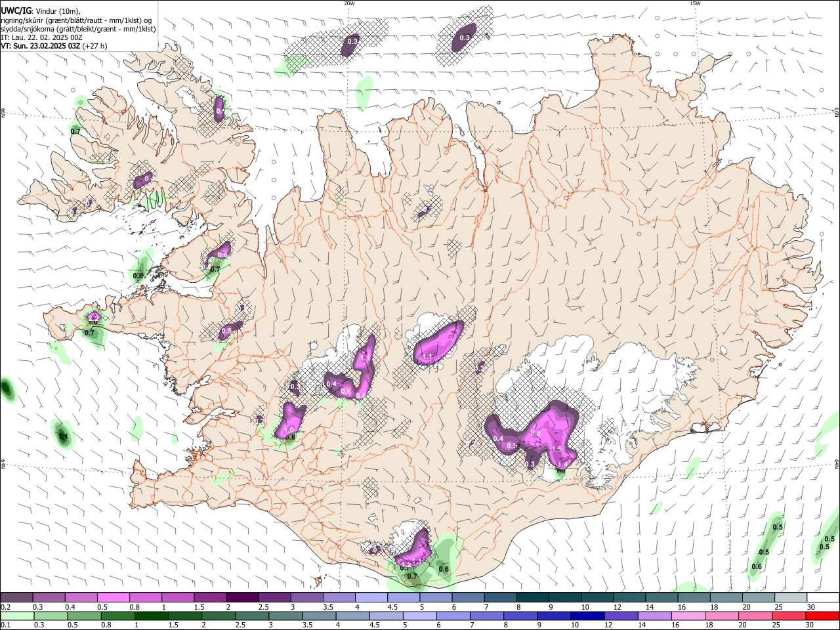Click the 0.2 dark mauve swatch, upper legend

pyautogui.click(x=16, y=597)
